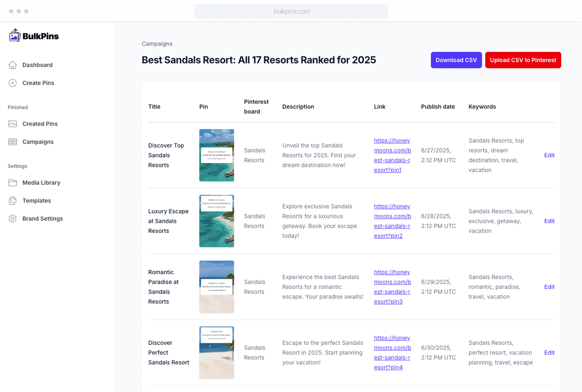The width and height of the screenshot is (582, 392).
Task: Edit the Discover Top Sandals Resorts row
Action: (549, 155)
